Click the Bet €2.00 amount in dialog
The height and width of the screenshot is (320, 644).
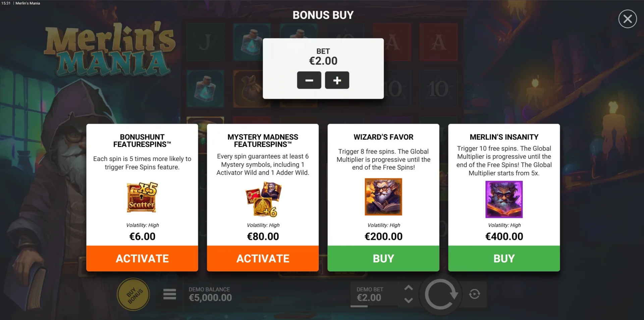point(323,61)
